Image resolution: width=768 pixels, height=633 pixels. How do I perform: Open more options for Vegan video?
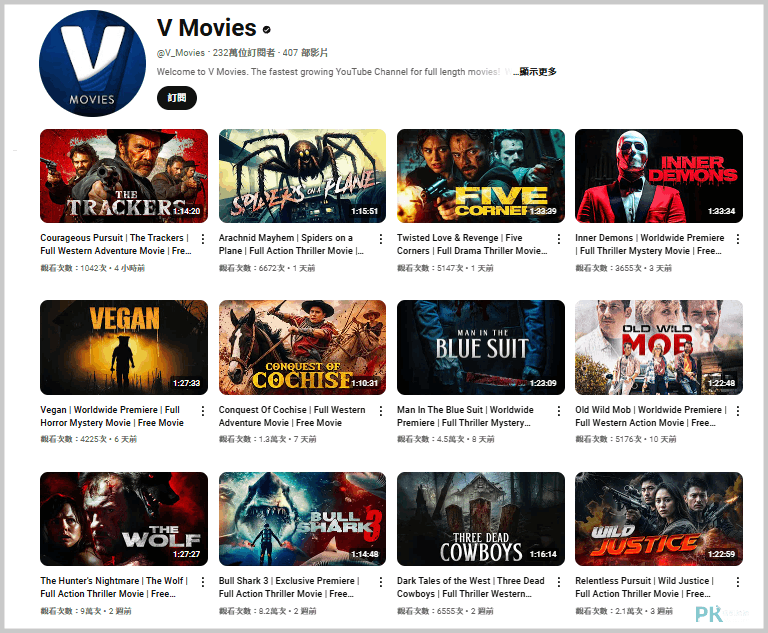click(202, 411)
